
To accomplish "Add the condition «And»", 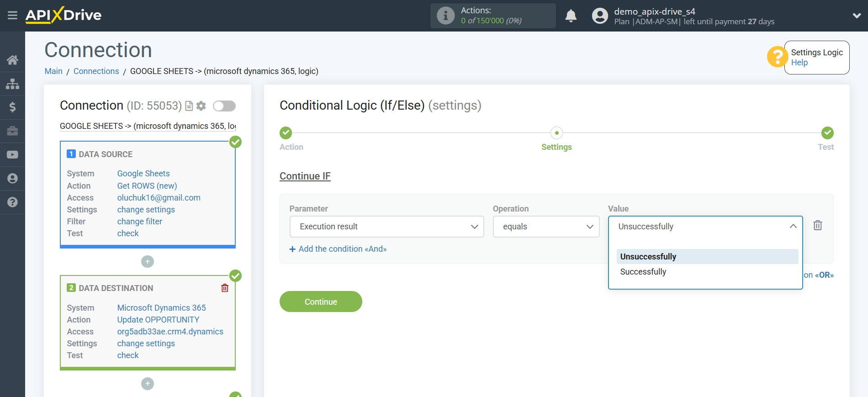I will [338, 249].
